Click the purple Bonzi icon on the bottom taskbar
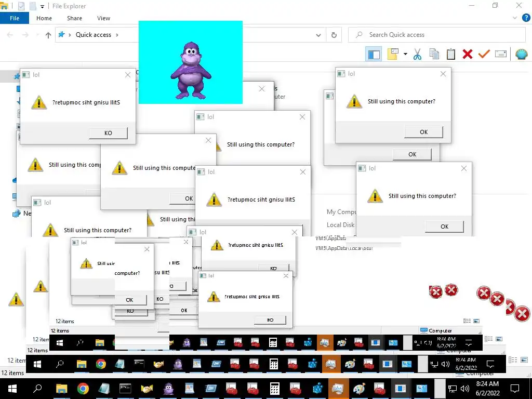The image size is (532, 399). click(x=168, y=389)
